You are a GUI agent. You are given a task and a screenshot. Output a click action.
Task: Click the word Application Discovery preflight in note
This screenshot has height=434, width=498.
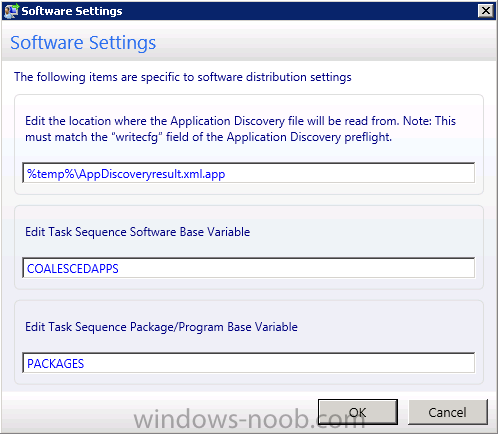click(308, 137)
